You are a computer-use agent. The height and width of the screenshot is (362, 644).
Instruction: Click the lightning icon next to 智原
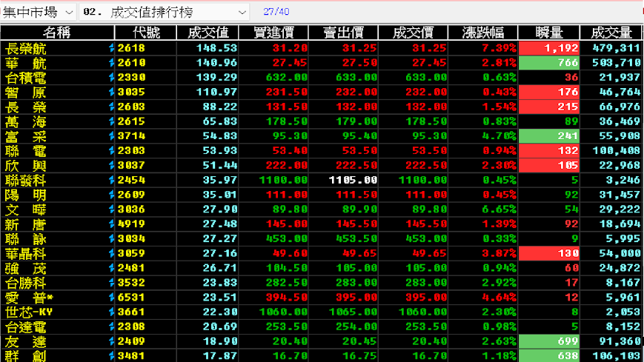pos(111,92)
